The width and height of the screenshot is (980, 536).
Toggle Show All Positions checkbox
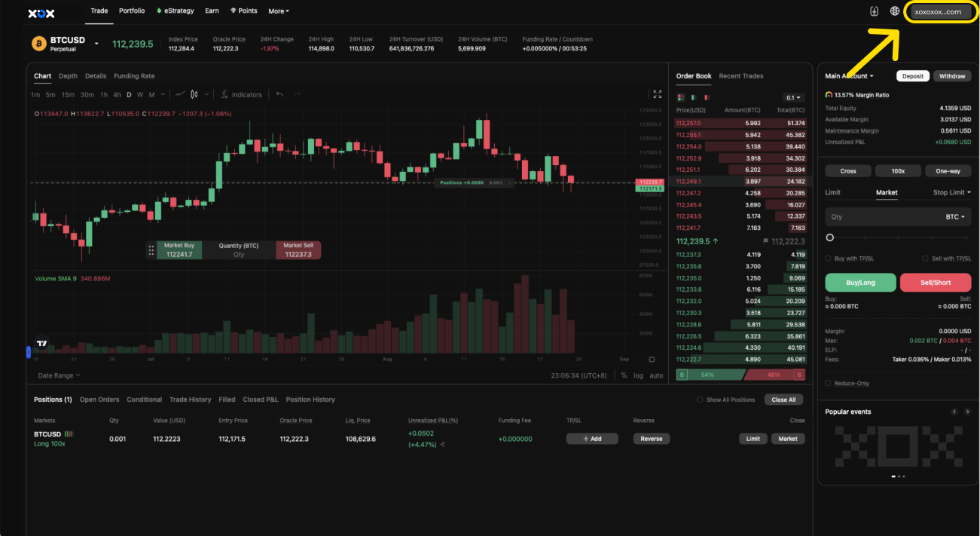700,400
